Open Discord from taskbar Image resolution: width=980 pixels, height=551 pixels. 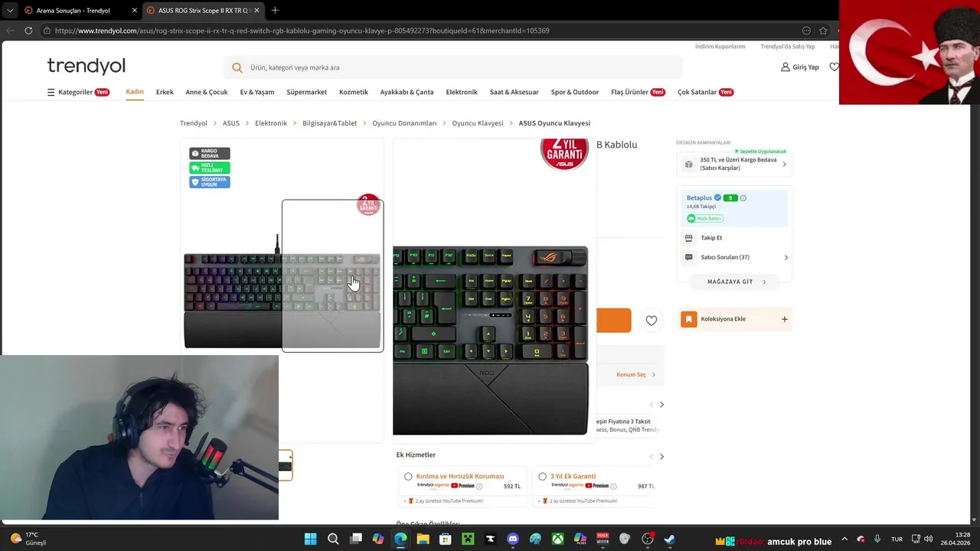click(513, 540)
